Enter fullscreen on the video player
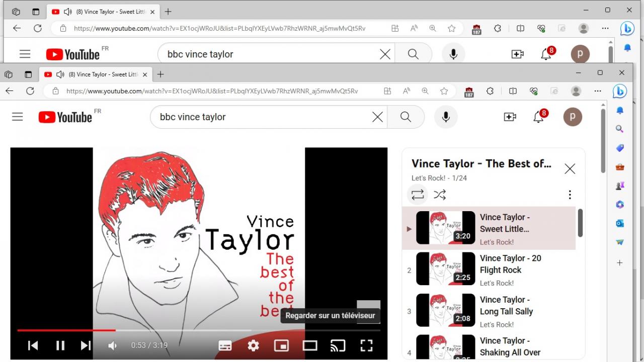Screen dimensions: 644x362 (366, 345)
